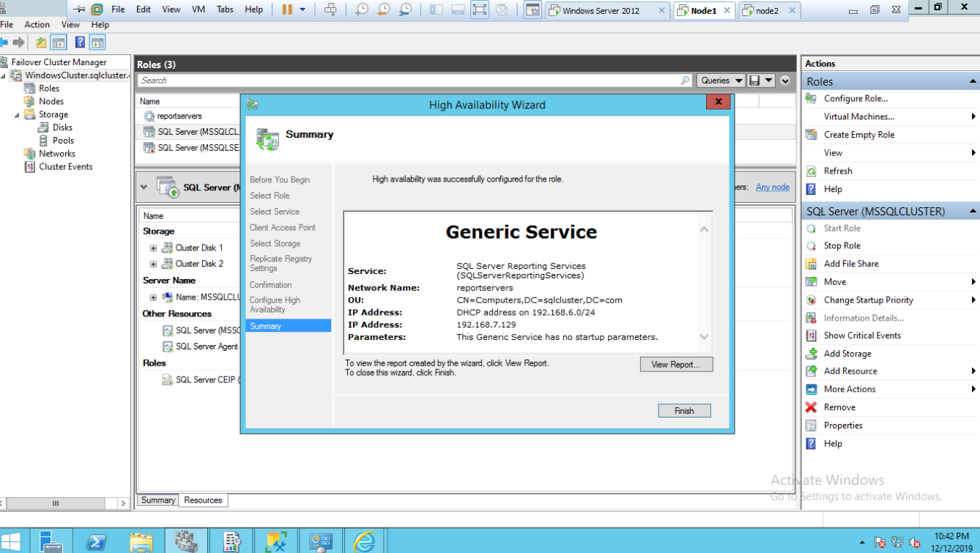
Task: Collapse the SQL Server details chevron
Action: (x=144, y=187)
